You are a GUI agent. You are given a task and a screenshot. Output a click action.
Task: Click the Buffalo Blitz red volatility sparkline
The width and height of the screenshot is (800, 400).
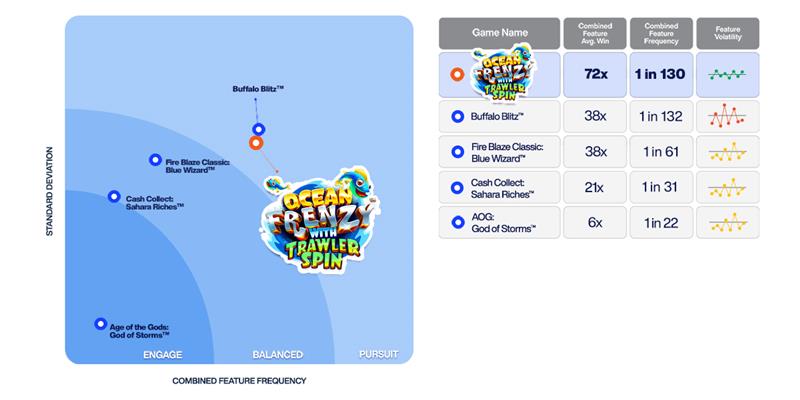[727, 117]
